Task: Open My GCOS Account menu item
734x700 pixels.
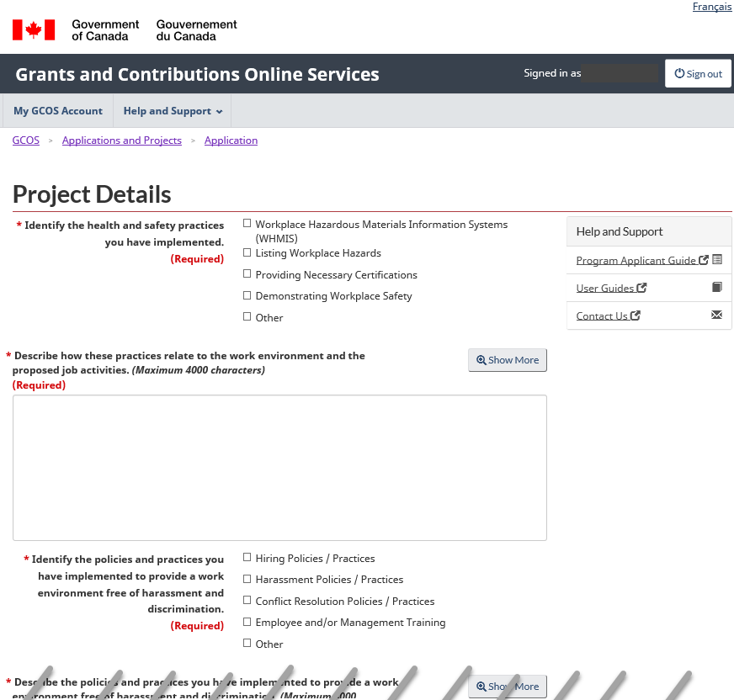Action: (x=58, y=111)
